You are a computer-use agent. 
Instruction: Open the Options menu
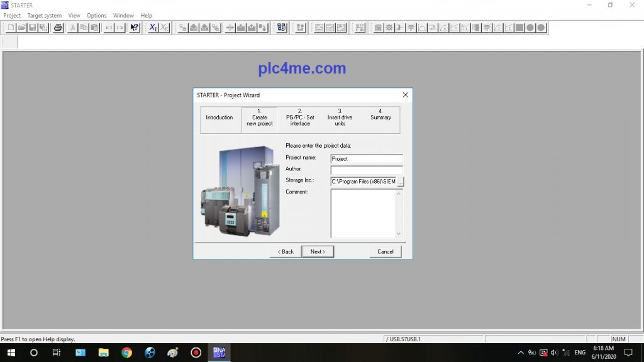pyautogui.click(x=96, y=16)
